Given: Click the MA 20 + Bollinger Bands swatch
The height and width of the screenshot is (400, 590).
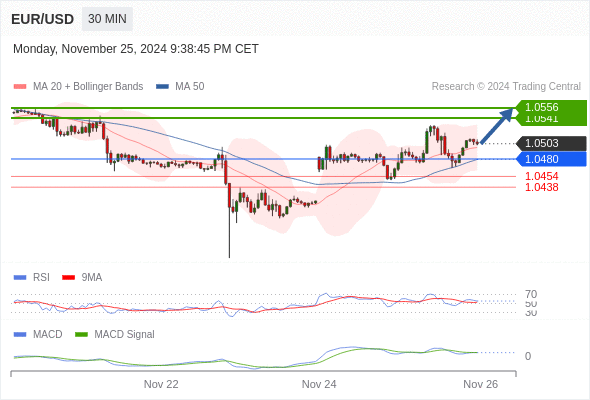Looking at the screenshot, I should click(20, 87).
